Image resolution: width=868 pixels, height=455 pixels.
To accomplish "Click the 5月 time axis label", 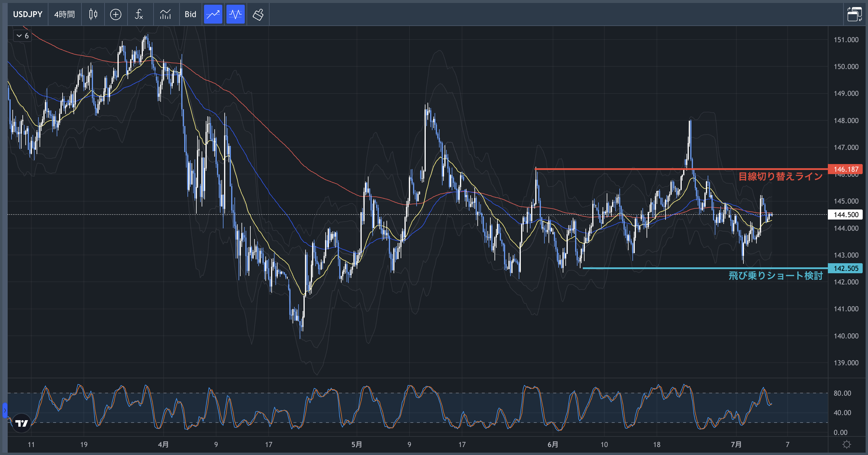I will pyautogui.click(x=357, y=445).
